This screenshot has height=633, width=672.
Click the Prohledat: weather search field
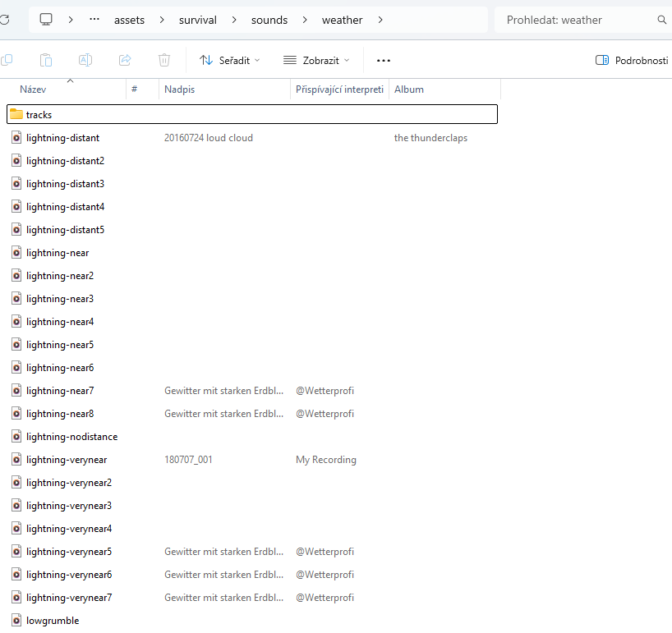pos(575,20)
